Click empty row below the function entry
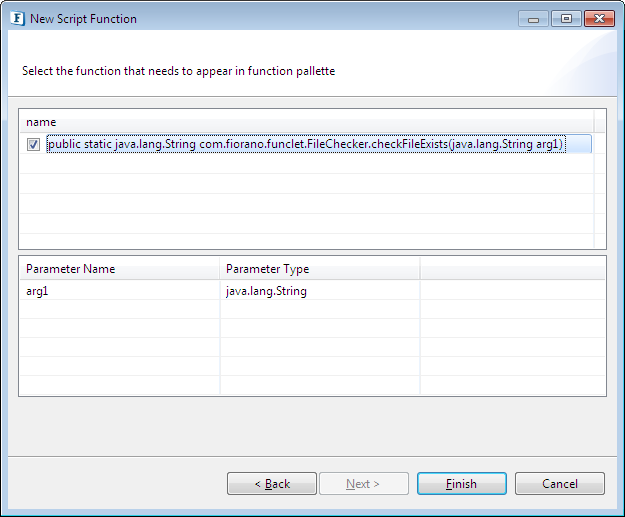Image resolution: width=625 pixels, height=517 pixels. 307,164
